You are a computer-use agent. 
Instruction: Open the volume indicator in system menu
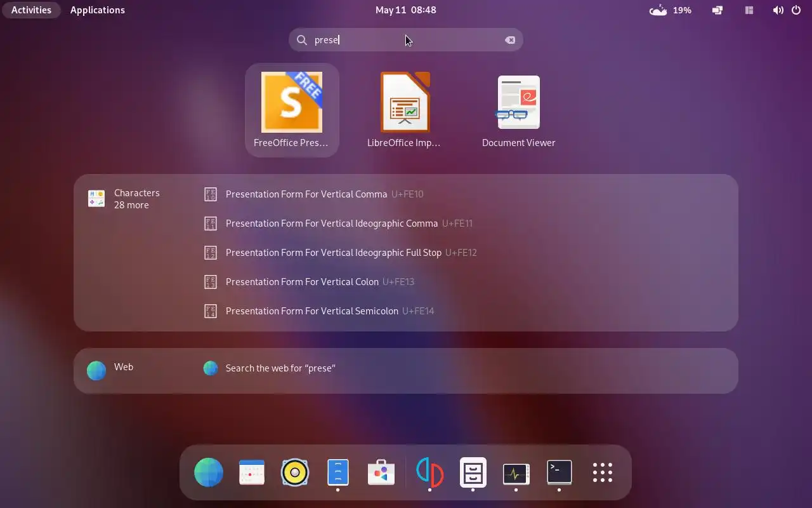[778, 10]
